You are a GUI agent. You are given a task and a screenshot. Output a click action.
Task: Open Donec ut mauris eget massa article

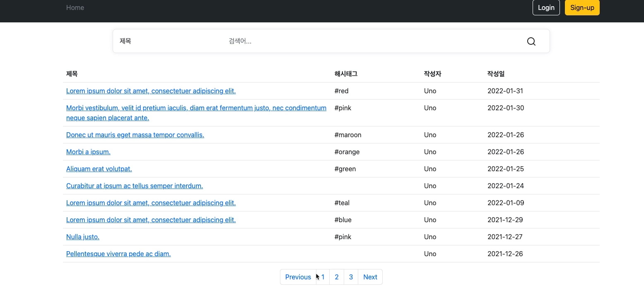[135, 135]
